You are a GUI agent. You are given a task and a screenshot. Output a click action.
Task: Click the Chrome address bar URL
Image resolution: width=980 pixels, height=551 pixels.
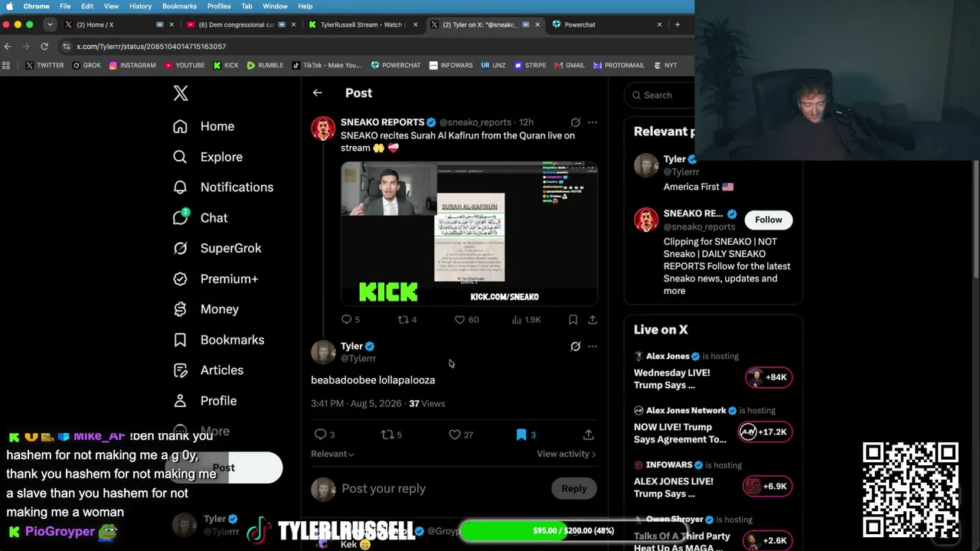[151, 47]
